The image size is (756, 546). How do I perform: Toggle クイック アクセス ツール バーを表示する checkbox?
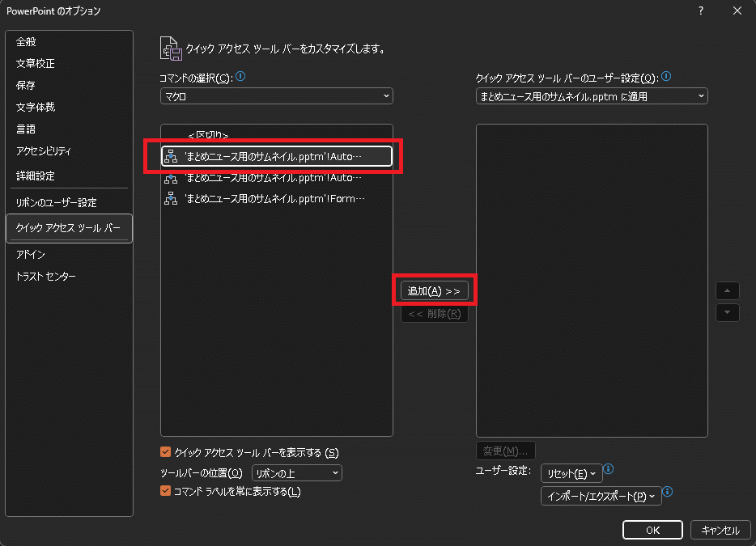165,452
